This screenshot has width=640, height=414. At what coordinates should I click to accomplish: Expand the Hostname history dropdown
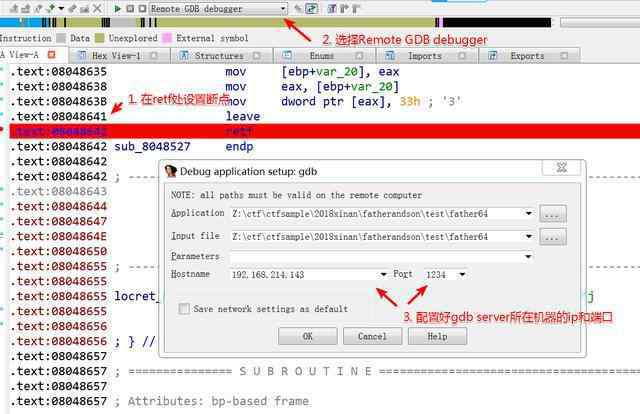click(383, 274)
